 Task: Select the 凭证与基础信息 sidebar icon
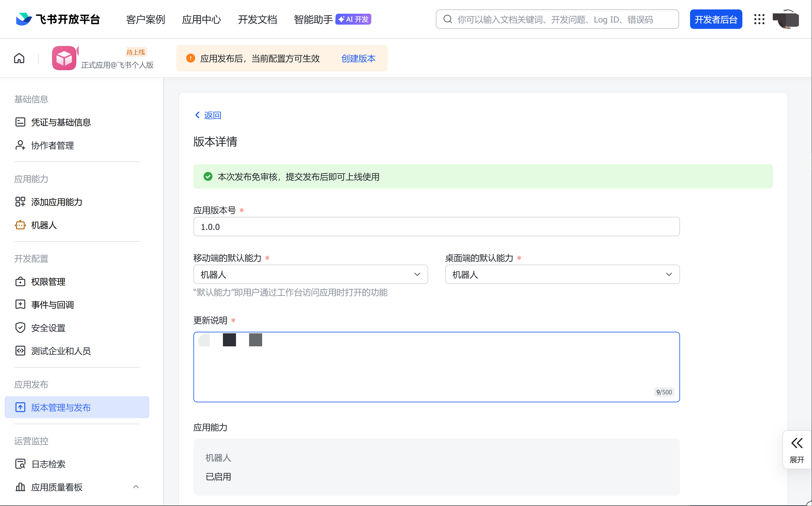(20, 122)
